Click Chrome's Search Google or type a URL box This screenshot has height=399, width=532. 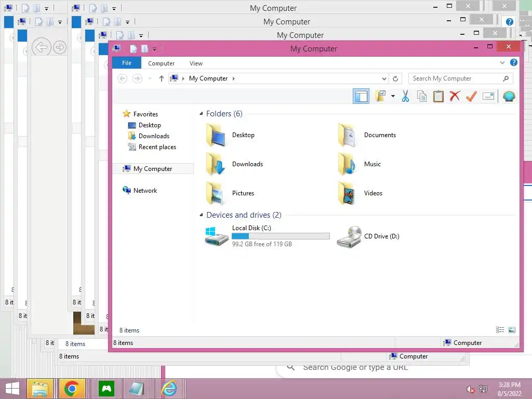pyautogui.click(x=355, y=367)
